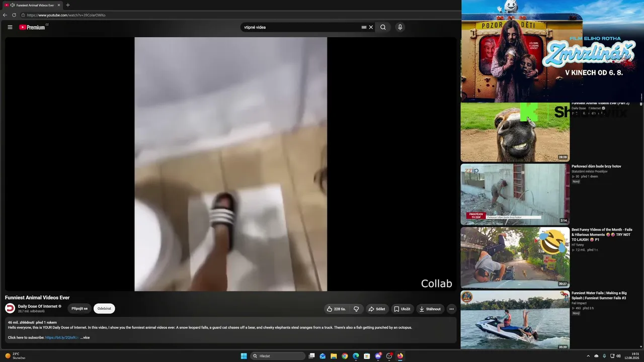Viewport: 644px width, 362px height.
Task: Reload the YouTube page
Action: [x=14, y=15]
